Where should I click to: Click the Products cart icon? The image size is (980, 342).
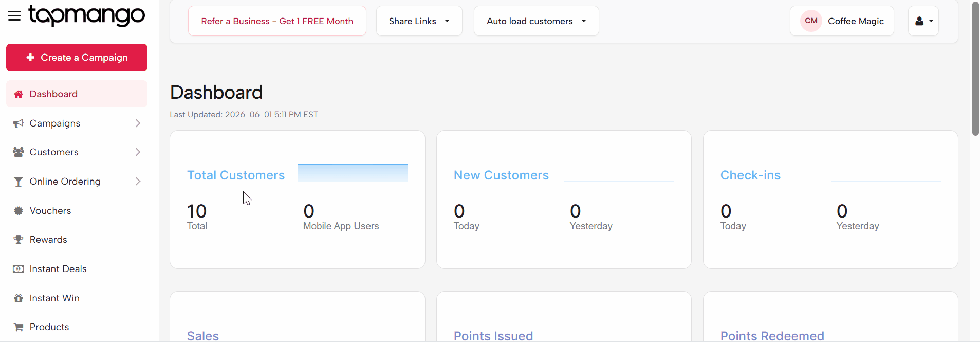[19, 327]
